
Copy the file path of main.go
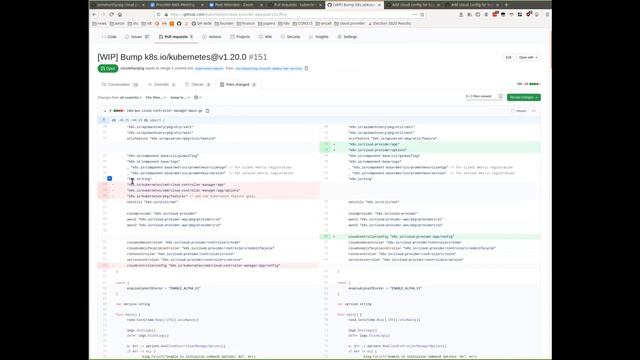[207, 111]
